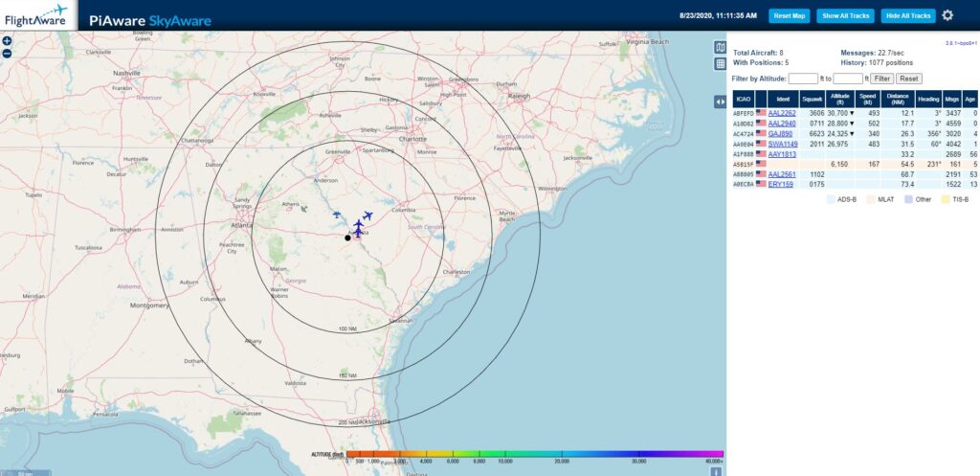This screenshot has width=980, height=476.
Task: Open the AAL2262 flight link
Action: point(782,113)
